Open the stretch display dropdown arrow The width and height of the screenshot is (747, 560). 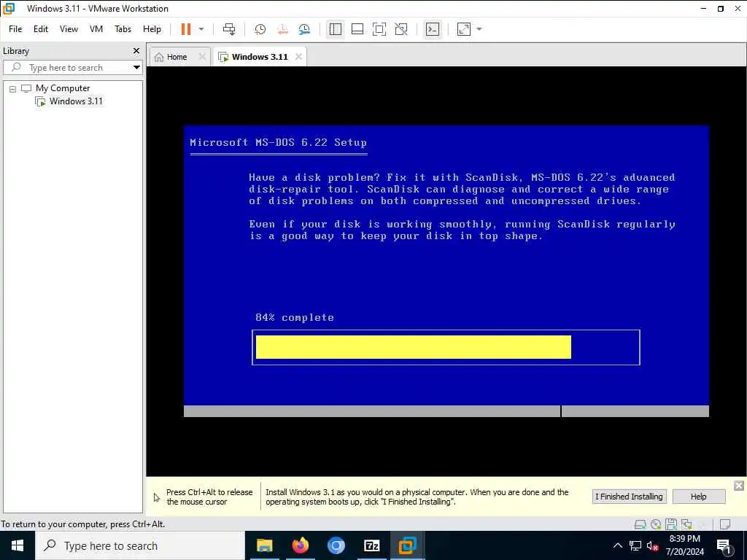pos(479,29)
